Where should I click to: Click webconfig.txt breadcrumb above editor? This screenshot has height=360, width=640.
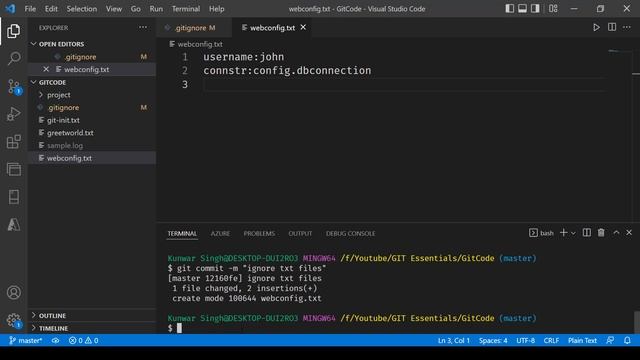pyautogui.click(x=196, y=44)
